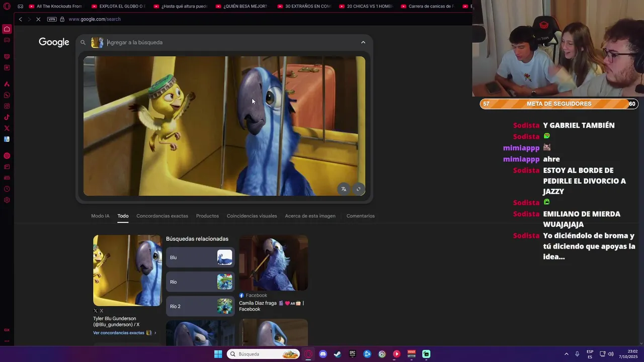Click the expand icon on the Lens image
The height and width of the screenshot is (362, 644).
coord(358,189)
